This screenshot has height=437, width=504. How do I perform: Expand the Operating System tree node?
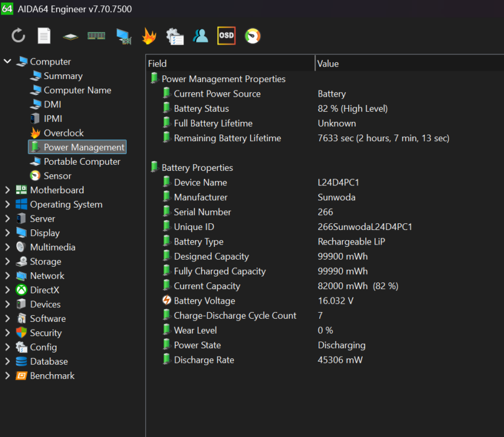tap(7, 205)
